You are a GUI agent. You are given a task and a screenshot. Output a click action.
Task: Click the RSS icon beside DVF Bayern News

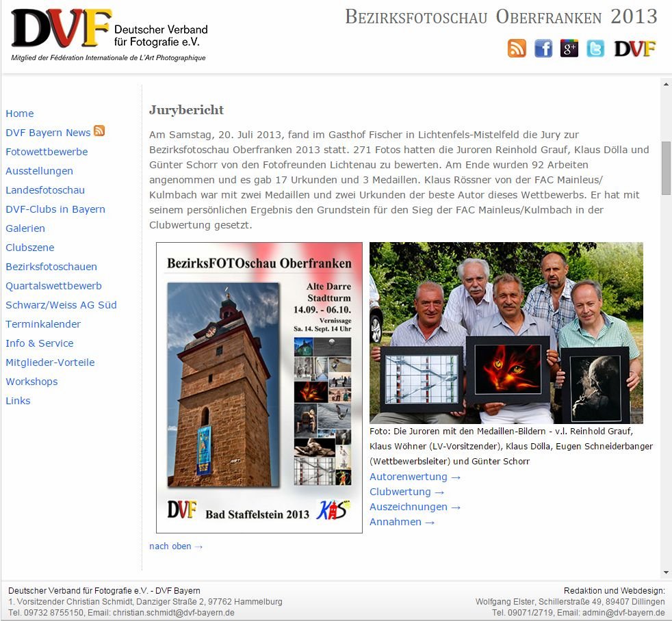pyautogui.click(x=99, y=131)
